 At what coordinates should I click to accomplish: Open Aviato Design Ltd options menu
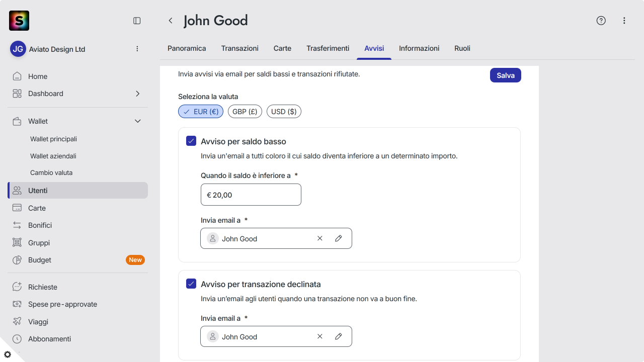pyautogui.click(x=137, y=49)
